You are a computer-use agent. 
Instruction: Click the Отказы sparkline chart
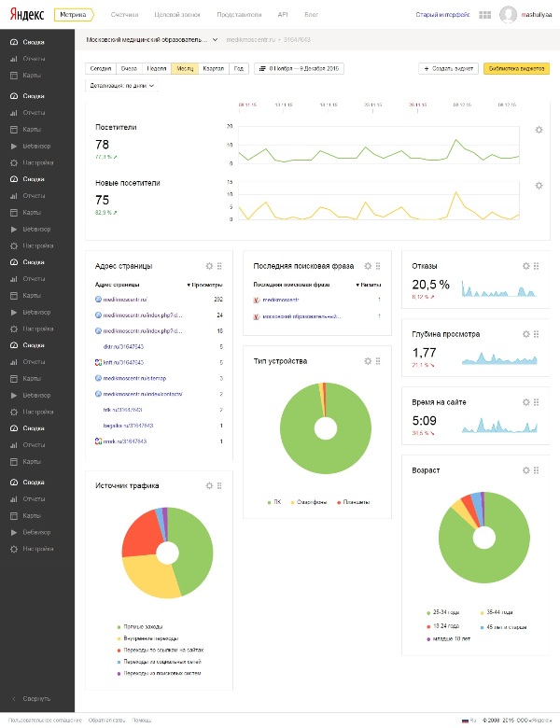point(499,288)
